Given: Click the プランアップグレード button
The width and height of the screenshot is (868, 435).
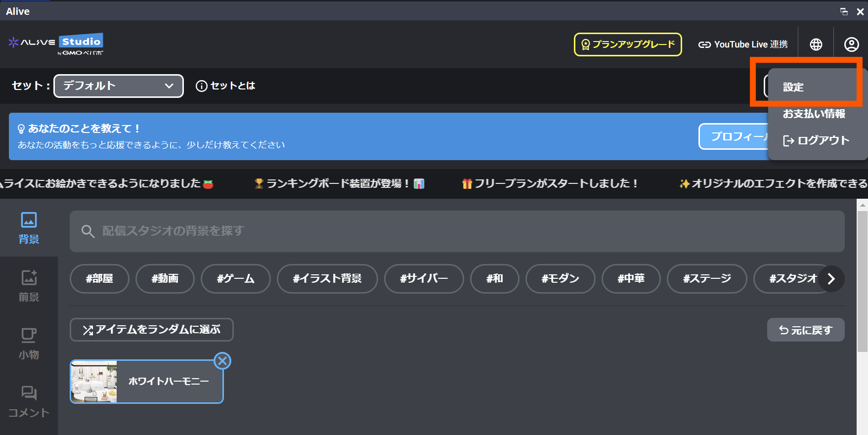Looking at the screenshot, I should 628,44.
